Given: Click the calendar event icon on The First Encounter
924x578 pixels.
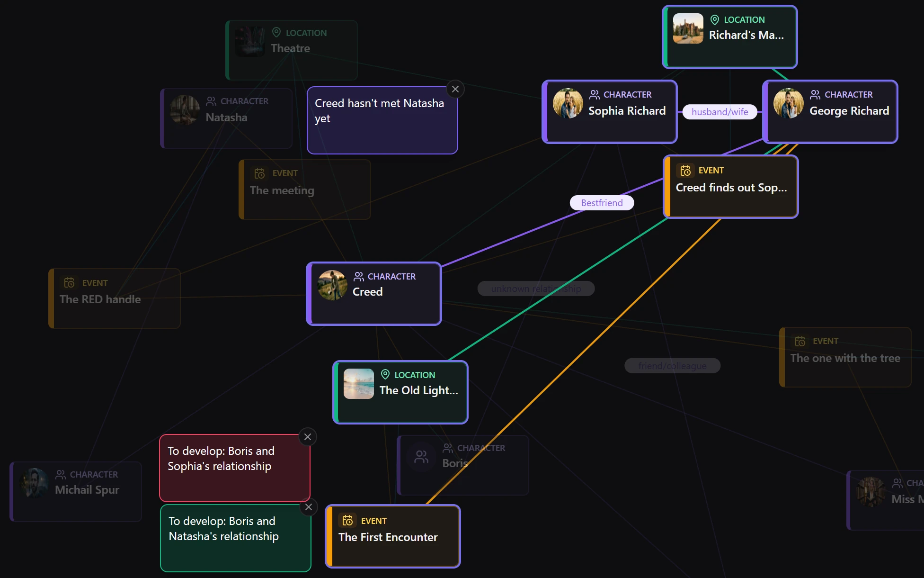Looking at the screenshot, I should pyautogui.click(x=348, y=521).
